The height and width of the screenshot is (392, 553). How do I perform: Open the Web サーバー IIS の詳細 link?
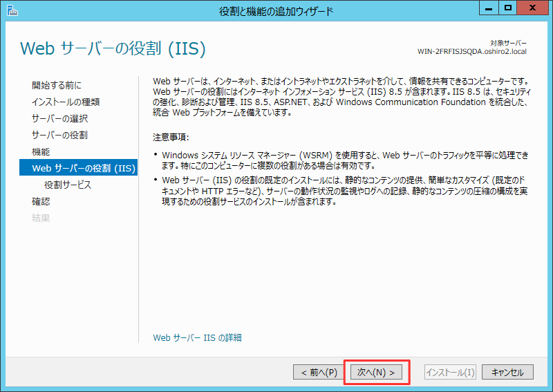(x=197, y=337)
